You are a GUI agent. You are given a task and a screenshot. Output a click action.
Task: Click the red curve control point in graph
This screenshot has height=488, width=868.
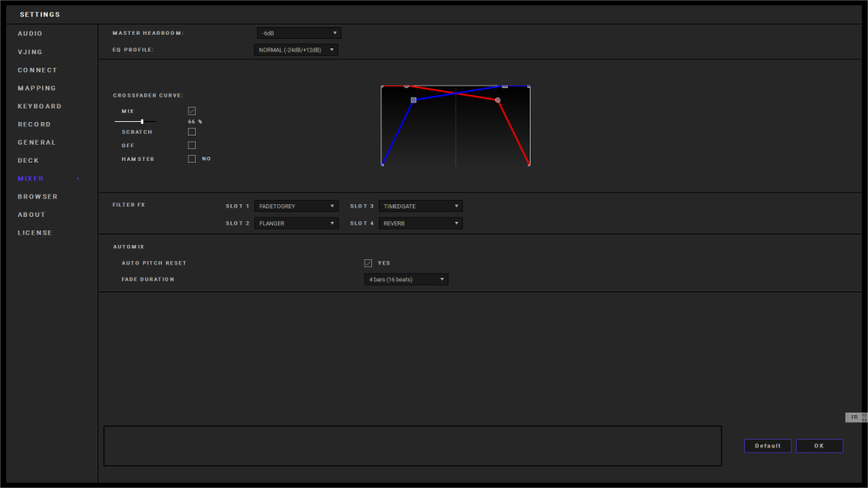click(498, 100)
